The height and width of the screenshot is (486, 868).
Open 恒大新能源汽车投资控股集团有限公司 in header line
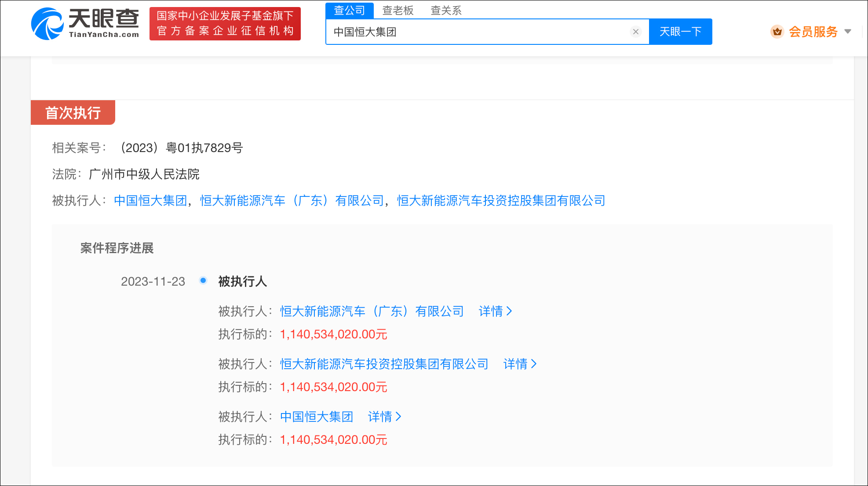pyautogui.click(x=501, y=201)
